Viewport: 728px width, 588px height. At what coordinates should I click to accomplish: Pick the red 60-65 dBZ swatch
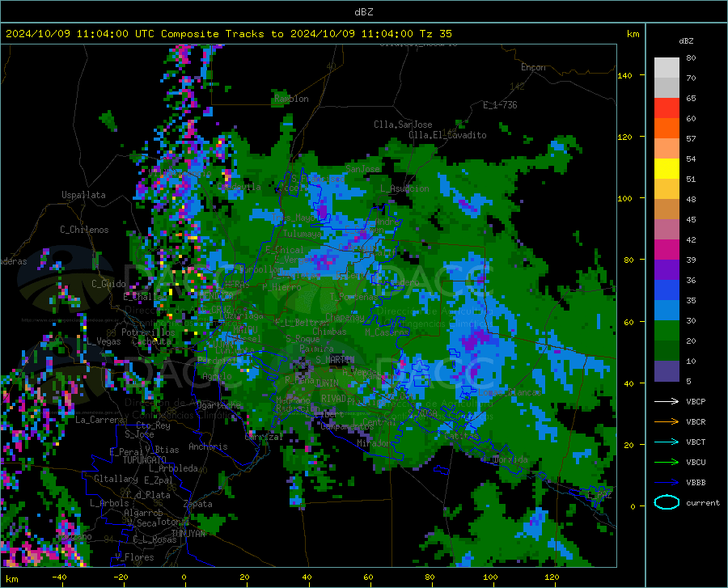coord(667,108)
